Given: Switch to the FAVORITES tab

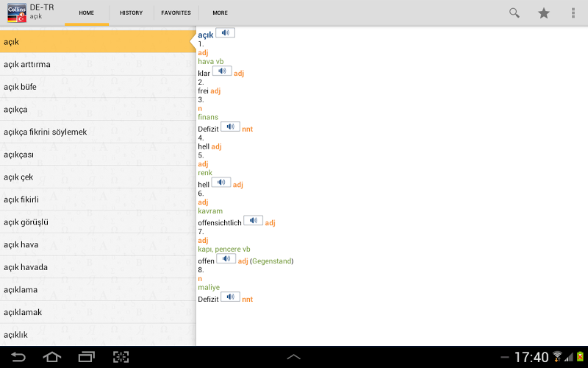Looking at the screenshot, I should coord(176,13).
